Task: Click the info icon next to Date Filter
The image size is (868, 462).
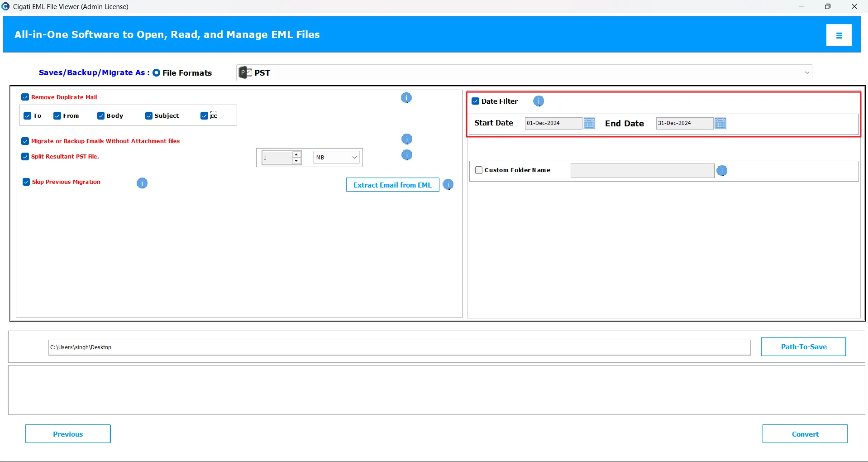Action: click(x=539, y=101)
